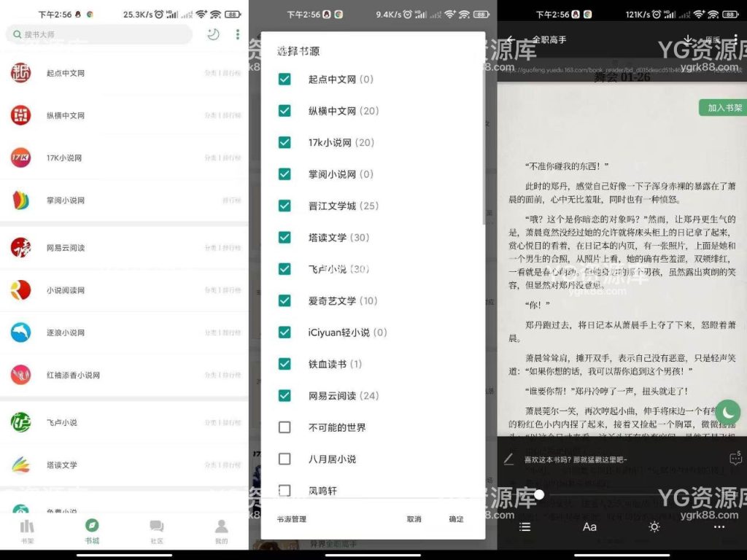Check the 八月居小说 book source

[x=285, y=459]
